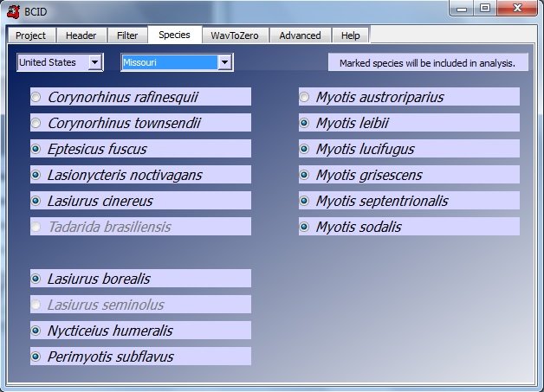
Task: Click Nycticeius humeralis species label
Action: [x=110, y=331]
